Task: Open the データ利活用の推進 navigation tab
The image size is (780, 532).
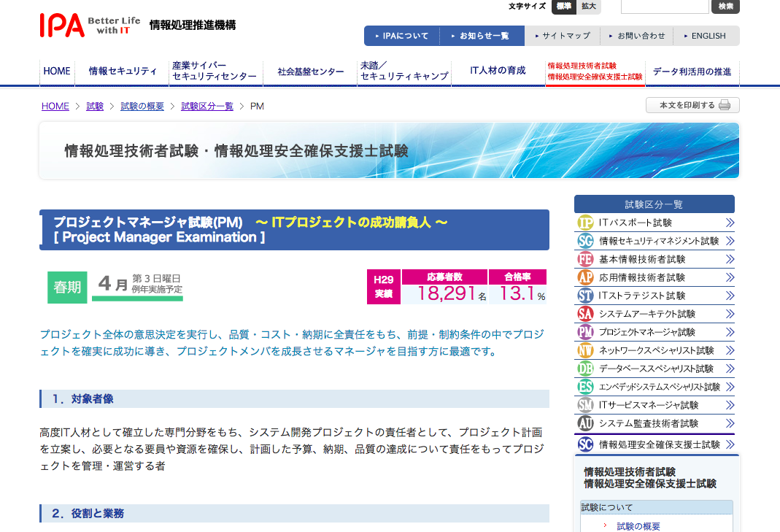Action: tap(692, 72)
